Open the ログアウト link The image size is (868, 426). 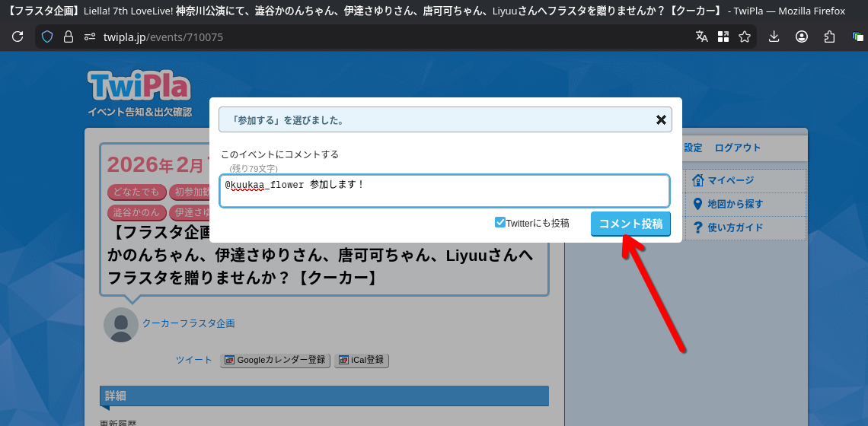[737, 148]
